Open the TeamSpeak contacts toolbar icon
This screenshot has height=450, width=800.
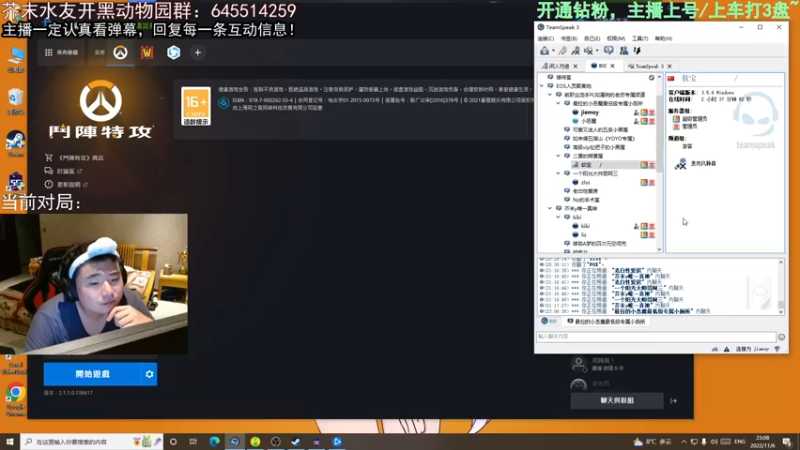click(623, 51)
